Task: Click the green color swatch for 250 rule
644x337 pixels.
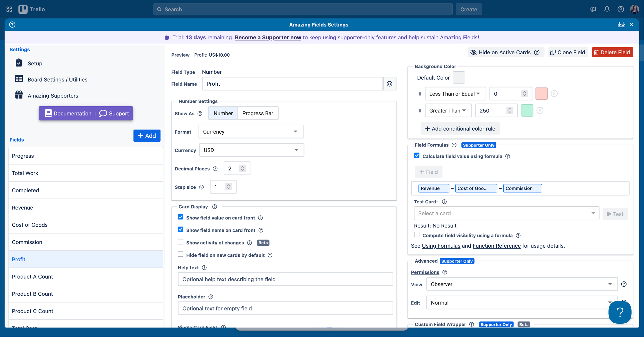Action: (527, 111)
